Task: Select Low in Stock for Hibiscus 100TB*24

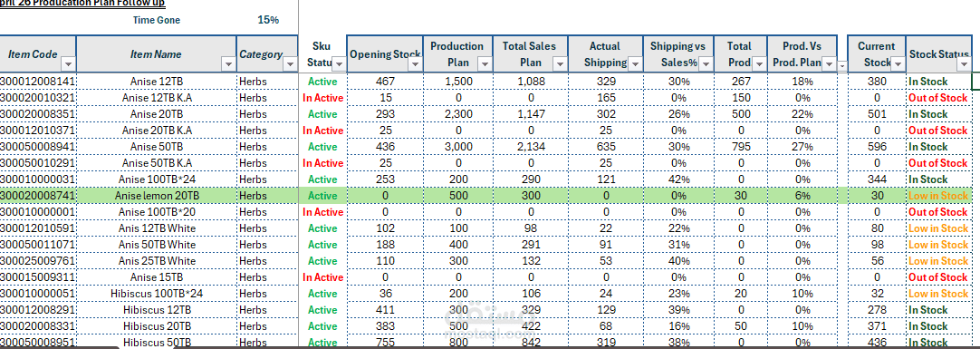Action: coord(937,294)
